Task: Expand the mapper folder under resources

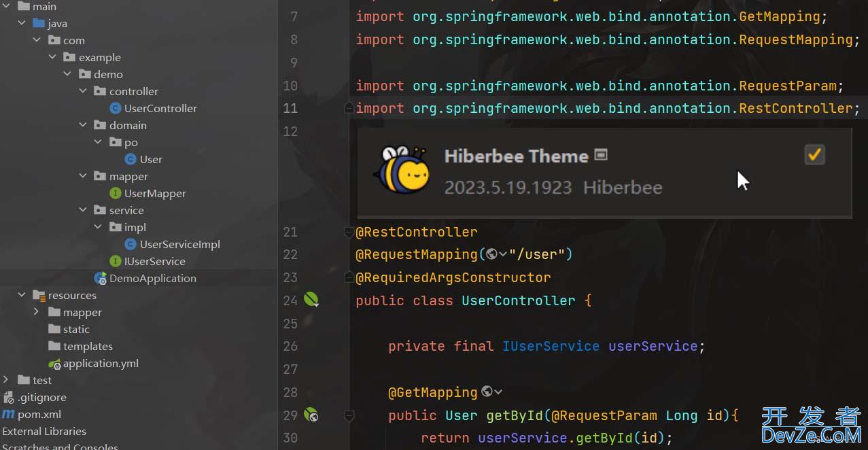Action: click(37, 312)
